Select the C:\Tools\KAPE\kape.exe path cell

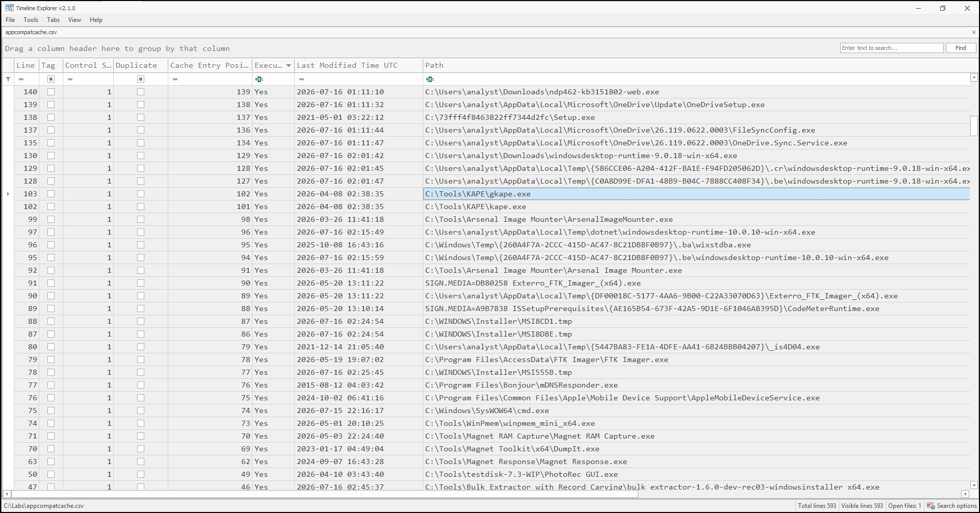696,207
